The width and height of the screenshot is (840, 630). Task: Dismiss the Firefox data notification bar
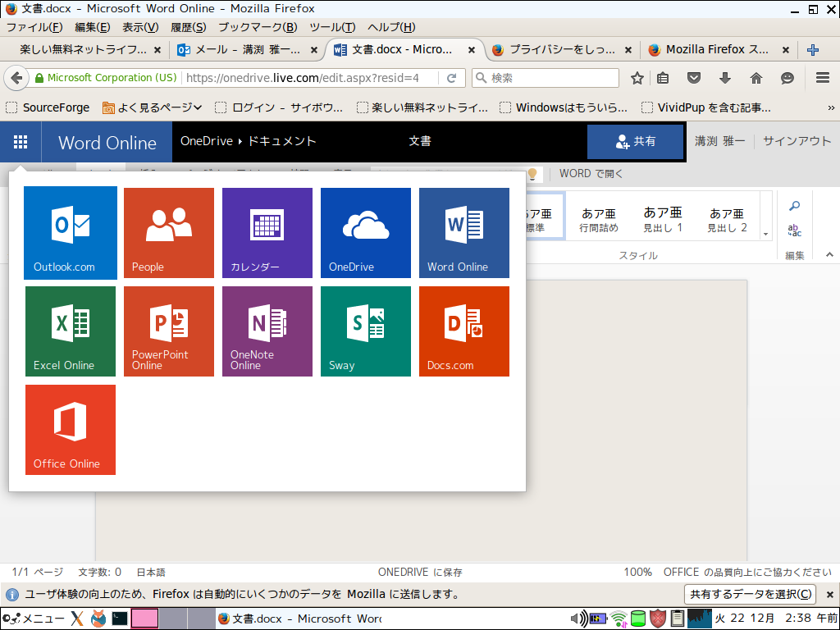(829, 595)
